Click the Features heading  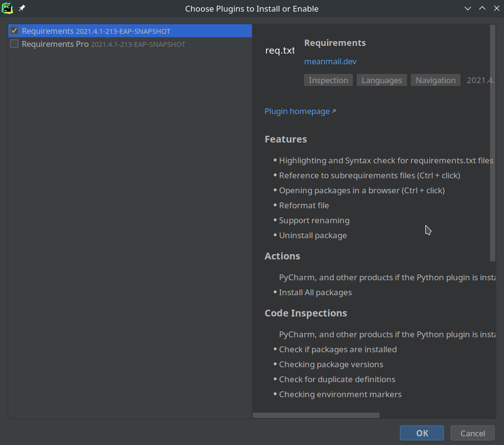(x=285, y=139)
